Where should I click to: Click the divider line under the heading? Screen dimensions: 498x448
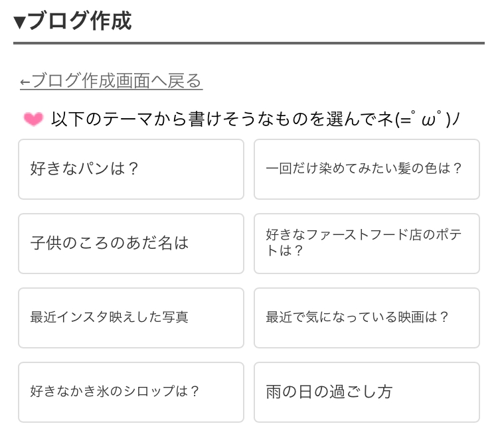click(x=249, y=43)
